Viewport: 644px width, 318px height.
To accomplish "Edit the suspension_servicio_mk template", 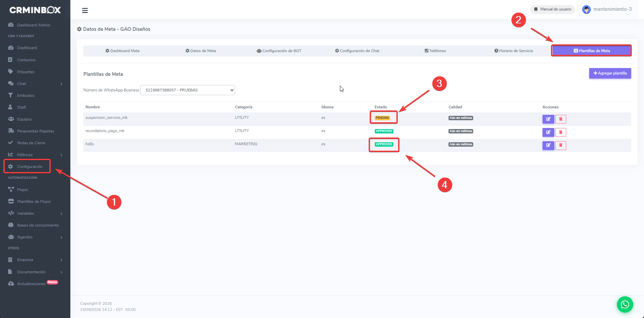I will click(x=548, y=119).
